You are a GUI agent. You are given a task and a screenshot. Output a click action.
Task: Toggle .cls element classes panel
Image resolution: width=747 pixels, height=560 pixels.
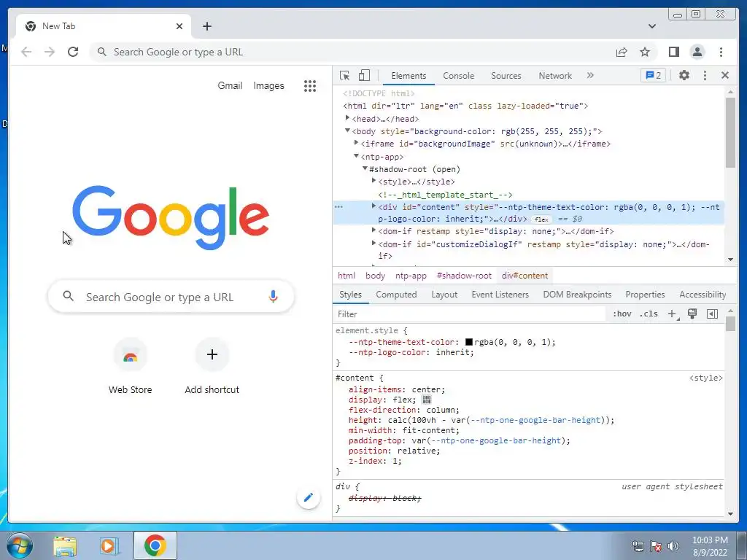pos(649,314)
